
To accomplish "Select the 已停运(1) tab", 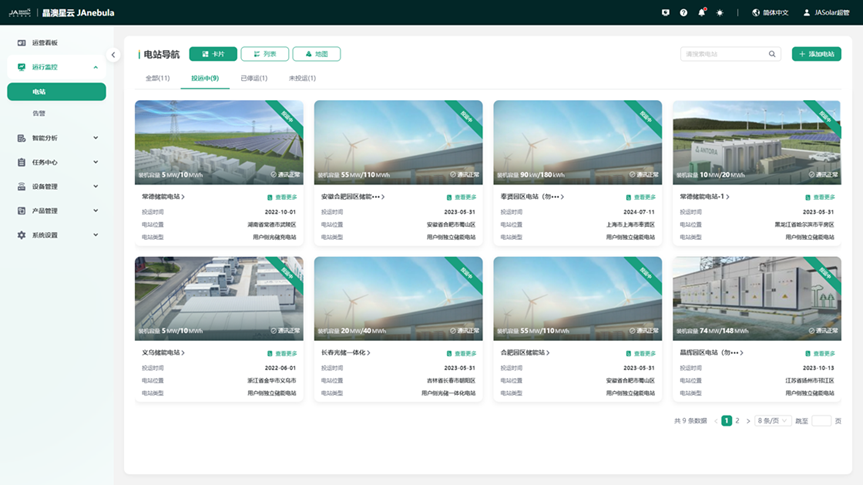I will pos(254,78).
